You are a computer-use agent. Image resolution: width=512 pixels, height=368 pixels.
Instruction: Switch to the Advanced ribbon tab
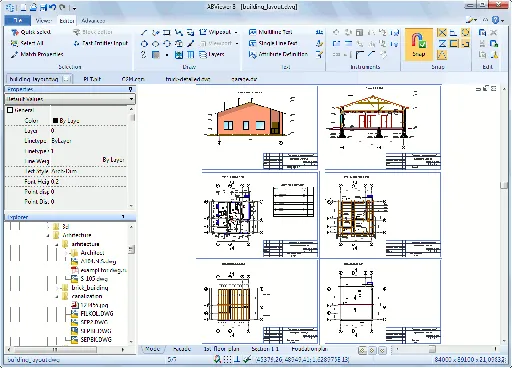point(93,21)
